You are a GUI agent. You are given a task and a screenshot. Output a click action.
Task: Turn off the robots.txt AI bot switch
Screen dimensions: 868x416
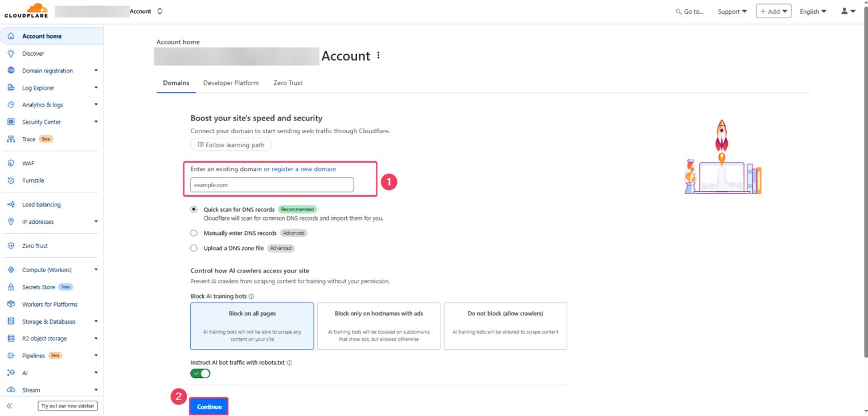pos(200,373)
